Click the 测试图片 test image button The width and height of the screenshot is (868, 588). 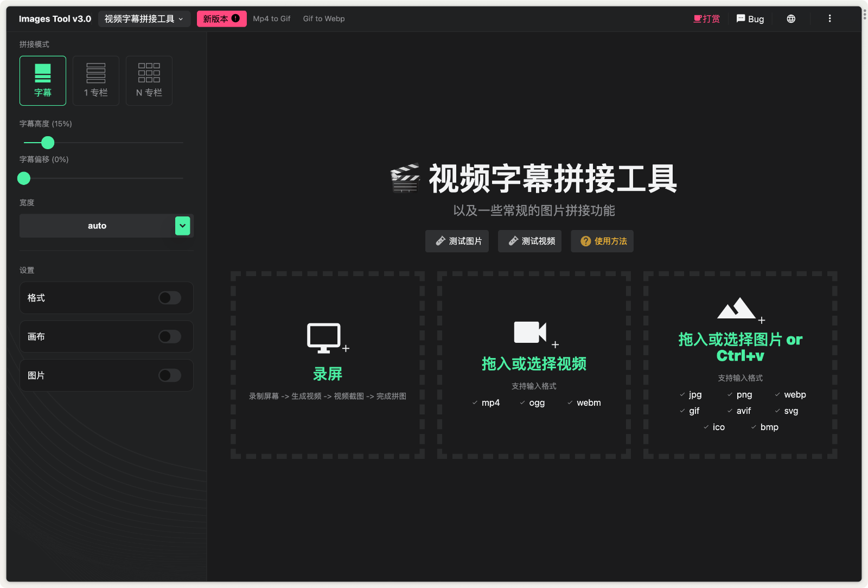point(456,241)
